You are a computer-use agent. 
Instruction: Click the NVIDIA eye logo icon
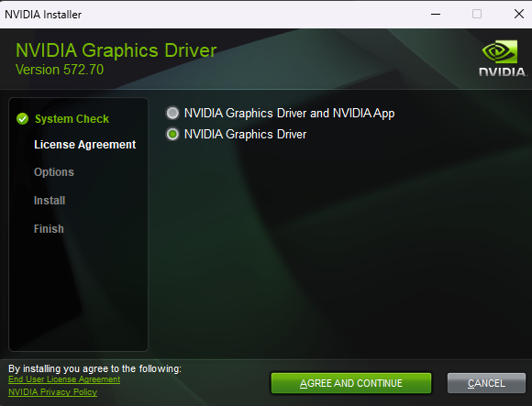coord(500,52)
